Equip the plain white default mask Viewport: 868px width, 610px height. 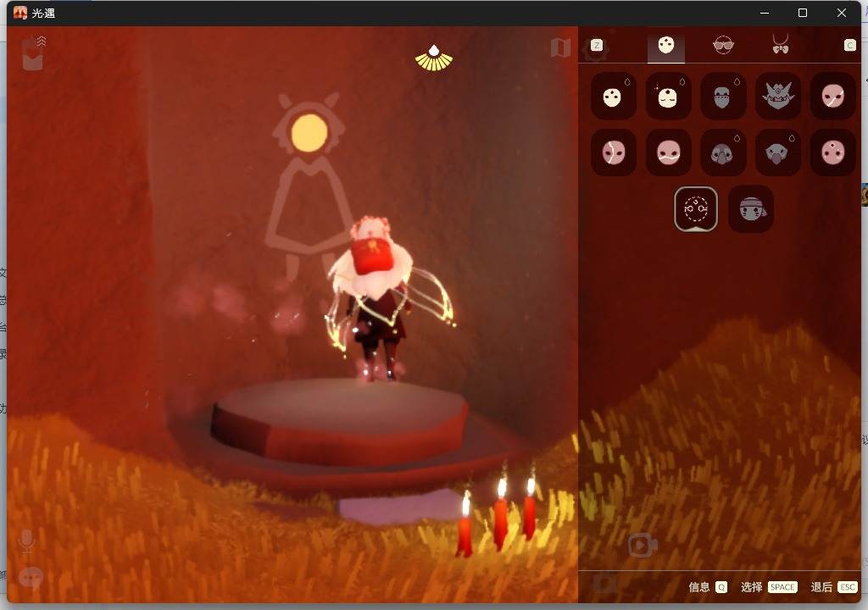click(x=614, y=96)
